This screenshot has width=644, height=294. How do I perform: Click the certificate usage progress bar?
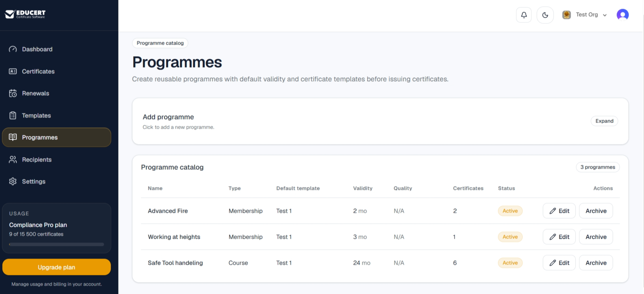[56, 245]
